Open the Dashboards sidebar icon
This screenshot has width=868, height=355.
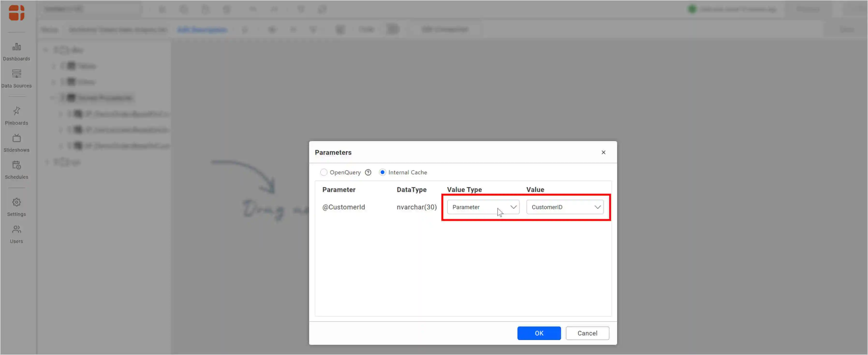16,47
